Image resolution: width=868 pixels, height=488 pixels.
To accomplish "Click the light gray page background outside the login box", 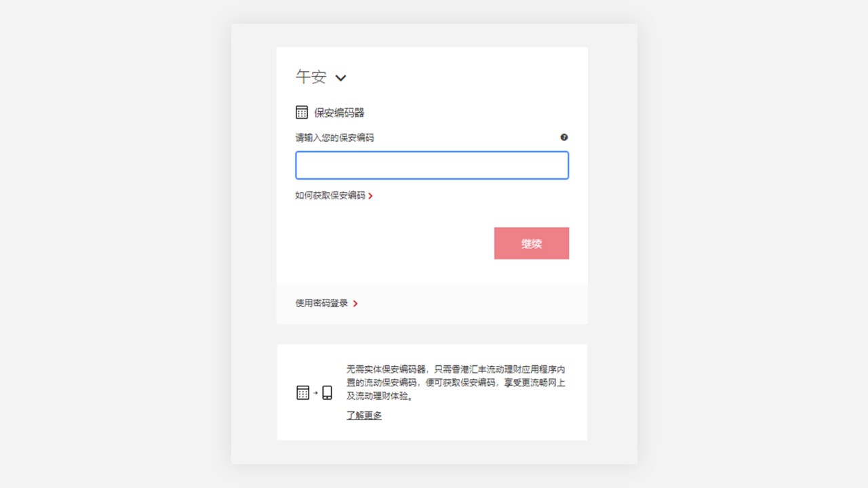I will pos(115,244).
